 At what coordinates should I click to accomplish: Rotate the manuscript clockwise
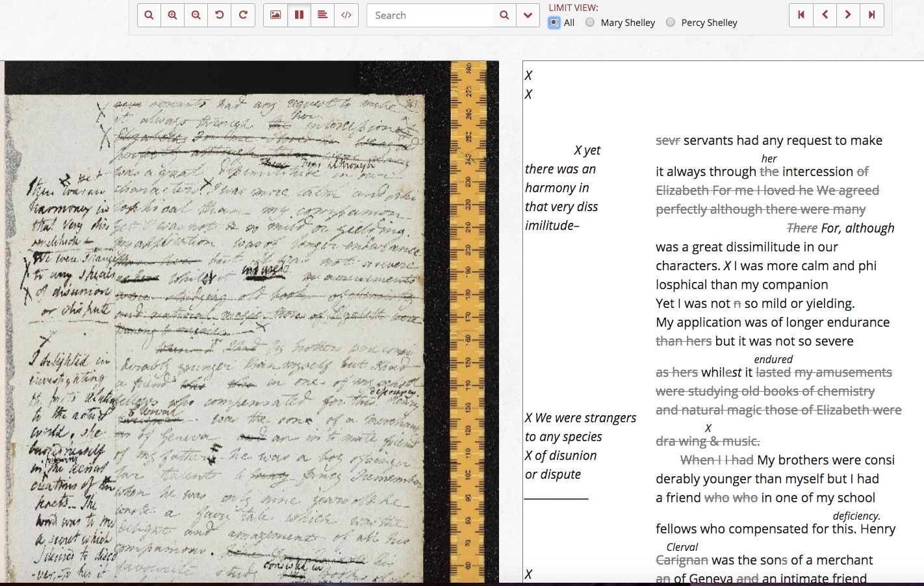pyautogui.click(x=243, y=15)
